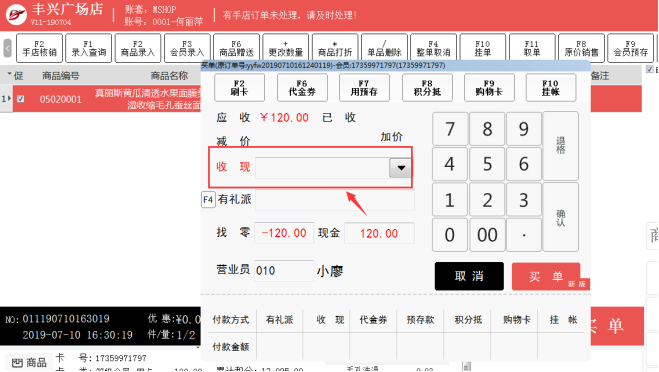Open F3 会员录入 function
Image resolution: width=659 pixels, height=372 pixels.
[x=187, y=48]
